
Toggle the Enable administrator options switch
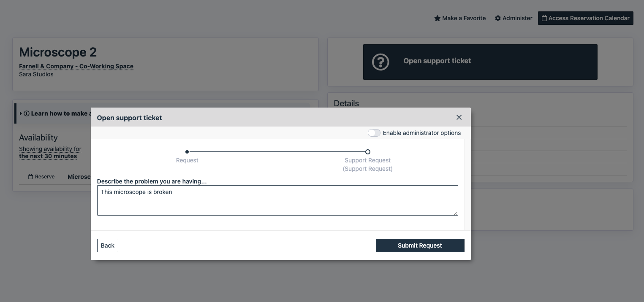coord(374,133)
